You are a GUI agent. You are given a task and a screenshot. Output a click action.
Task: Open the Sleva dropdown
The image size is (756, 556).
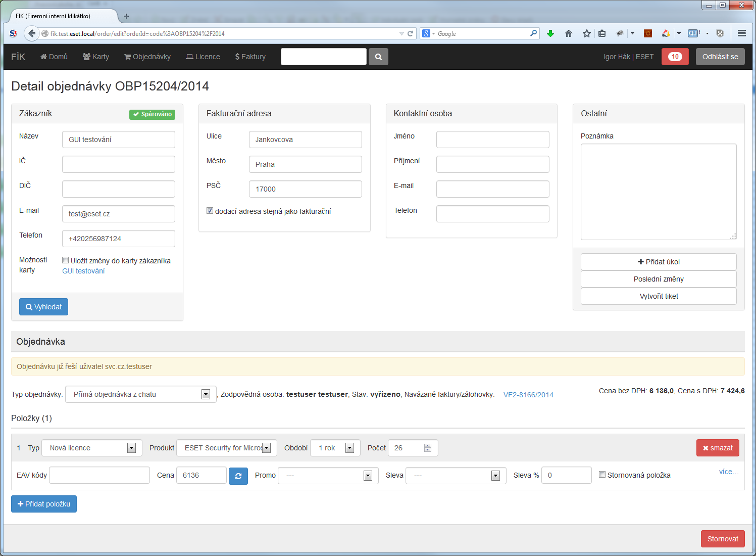tap(456, 476)
